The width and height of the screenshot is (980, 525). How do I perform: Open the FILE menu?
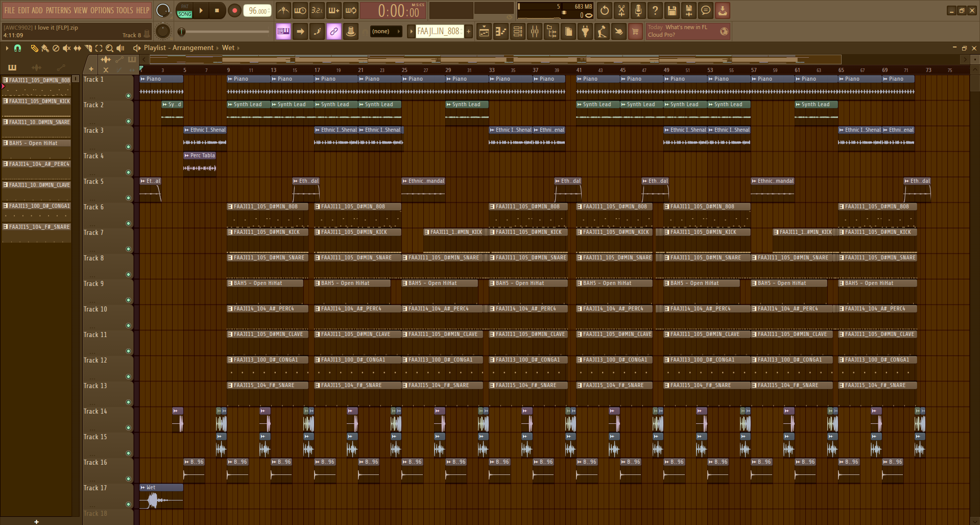[x=10, y=10]
